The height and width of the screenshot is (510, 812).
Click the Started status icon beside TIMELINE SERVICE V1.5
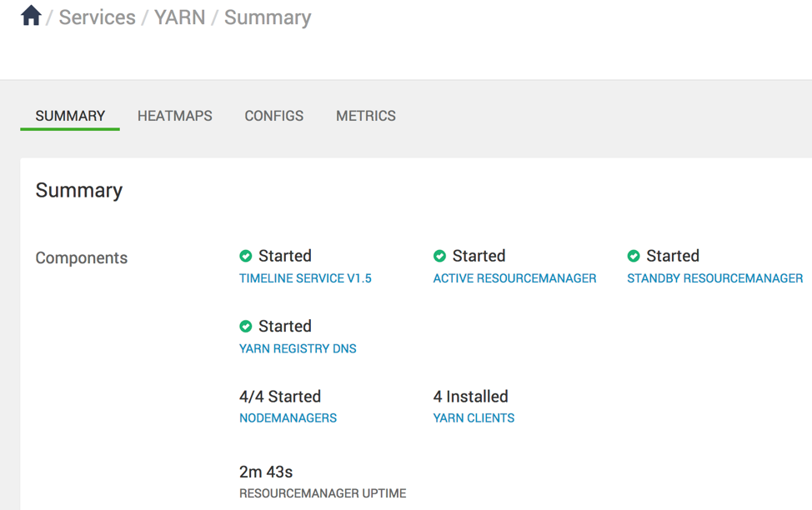[x=245, y=256]
